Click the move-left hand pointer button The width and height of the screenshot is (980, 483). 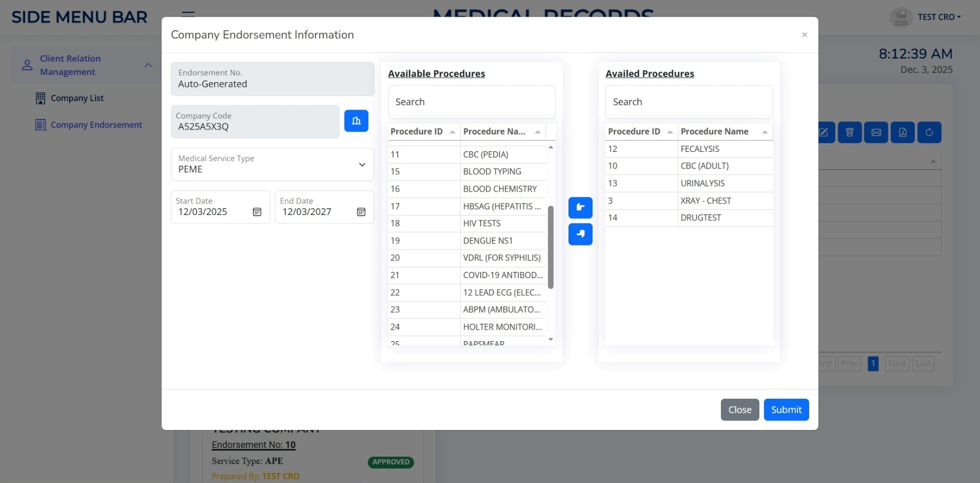point(580,234)
